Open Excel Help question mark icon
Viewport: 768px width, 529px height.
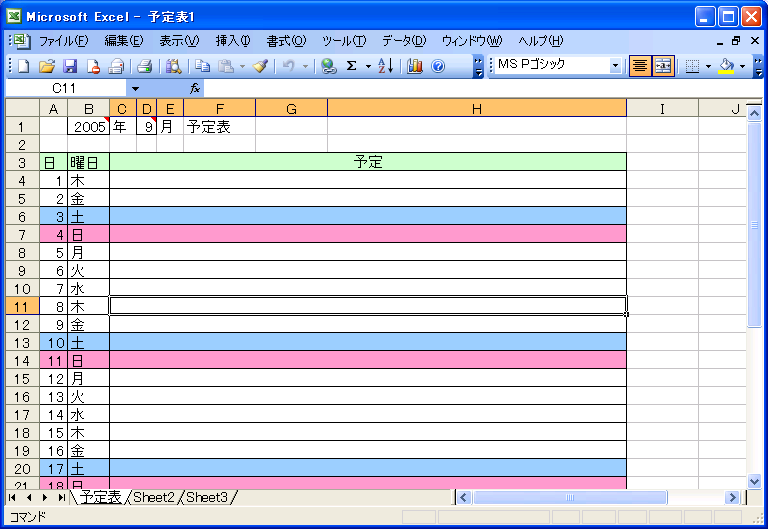[438, 66]
